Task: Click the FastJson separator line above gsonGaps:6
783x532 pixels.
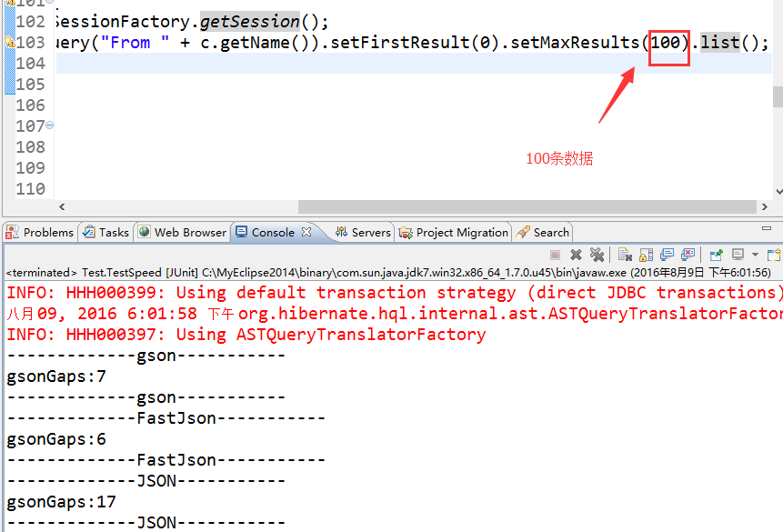Action: [x=166, y=418]
